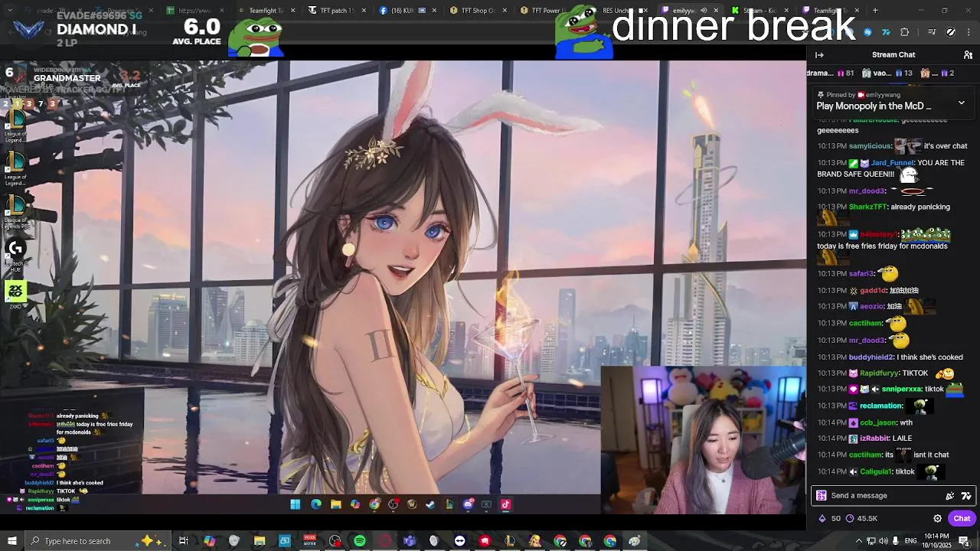Open username buddyhield2 in chat
The image size is (980, 551).
[x=871, y=357]
